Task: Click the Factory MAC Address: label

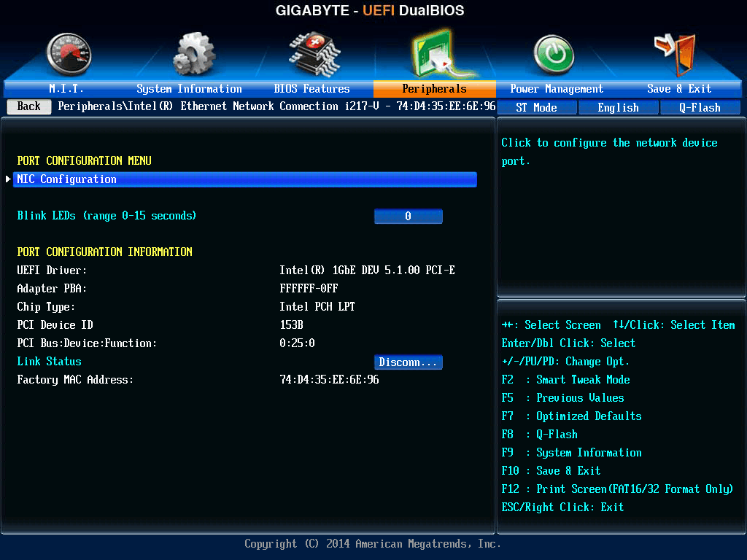Action: point(75,380)
